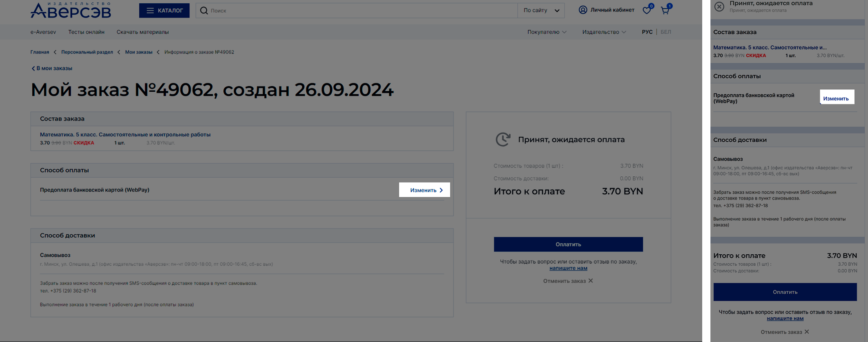The image size is (868, 342).
Task: Select the РУС language option
Action: (647, 32)
